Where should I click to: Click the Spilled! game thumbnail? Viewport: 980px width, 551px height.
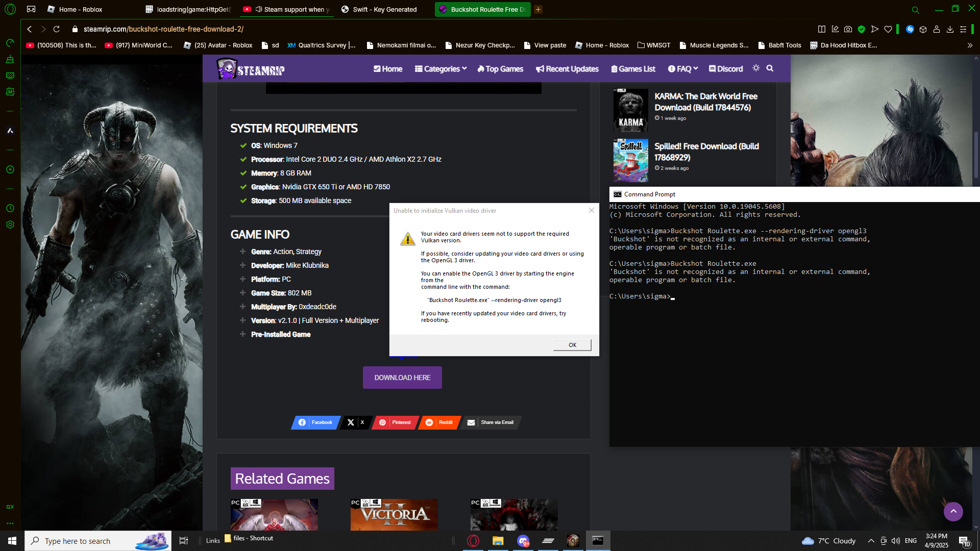630,160
